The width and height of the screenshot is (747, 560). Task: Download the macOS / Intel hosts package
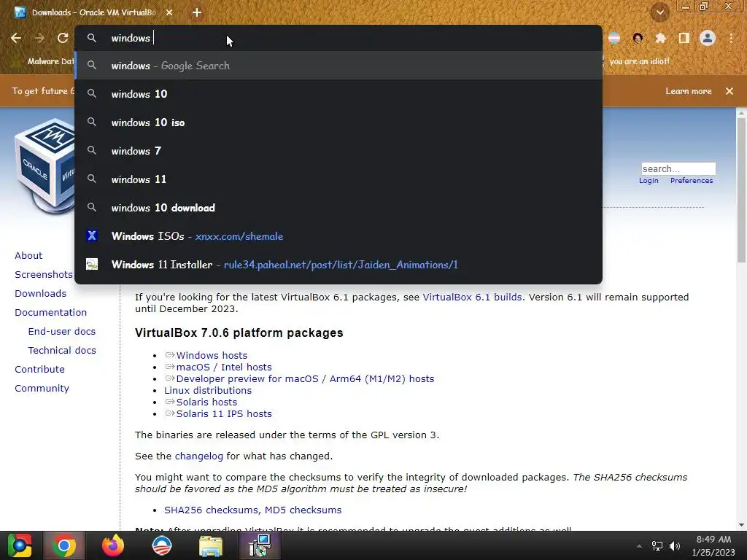click(x=224, y=367)
